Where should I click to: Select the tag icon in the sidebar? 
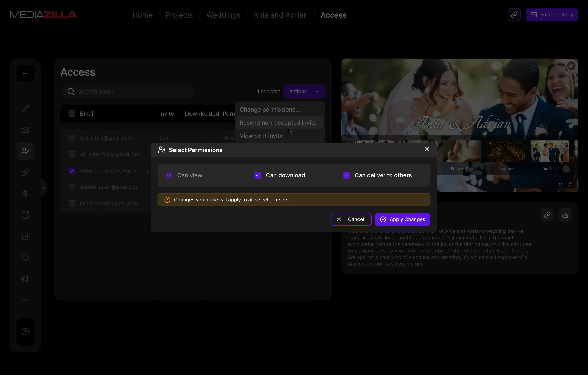point(25,257)
